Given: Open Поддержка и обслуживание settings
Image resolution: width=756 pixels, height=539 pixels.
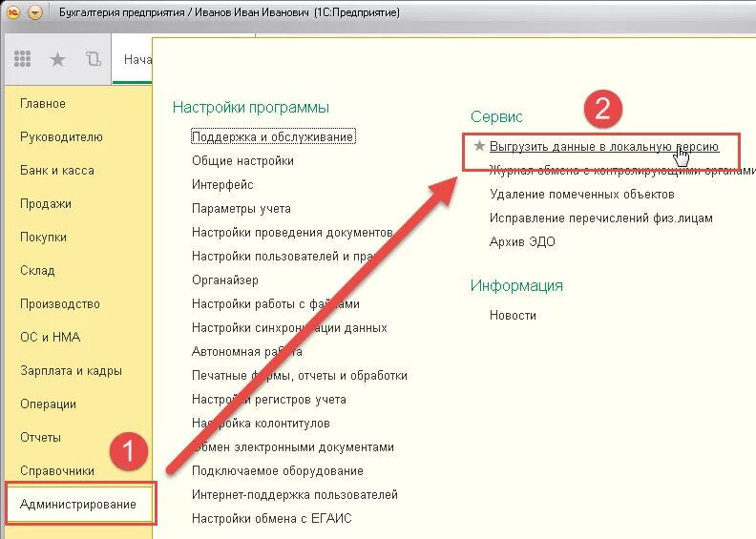Looking at the screenshot, I should pyautogui.click(x=273, y=136).
